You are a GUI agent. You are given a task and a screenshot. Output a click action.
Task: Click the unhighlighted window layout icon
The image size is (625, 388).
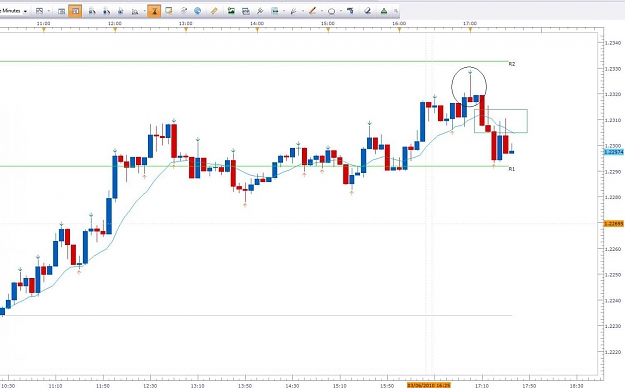pos(61,11)
